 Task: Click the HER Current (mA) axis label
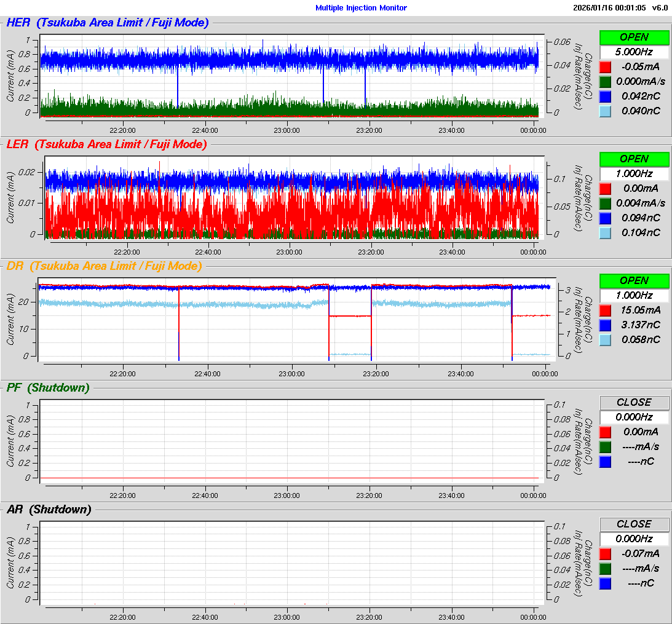pos(10,76)
